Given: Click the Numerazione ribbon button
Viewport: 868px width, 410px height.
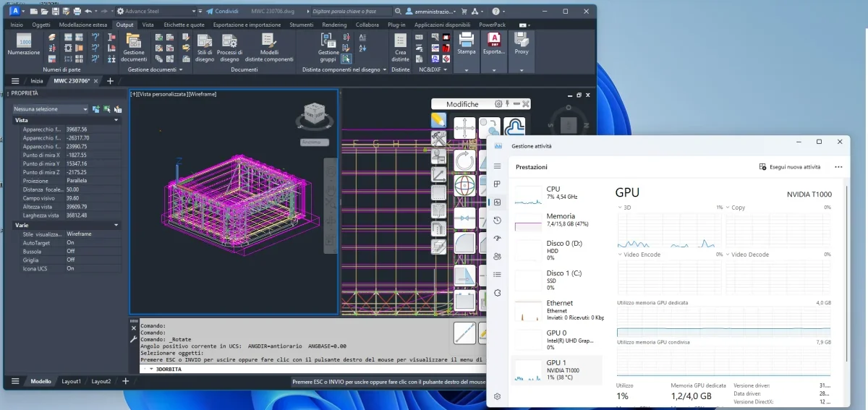Looking at the screenshot, I should [x=24, y=45].
